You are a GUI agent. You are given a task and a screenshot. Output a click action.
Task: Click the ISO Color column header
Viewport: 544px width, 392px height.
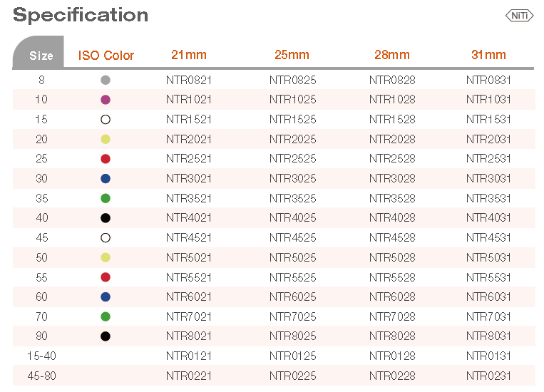[x=106, y=55]
